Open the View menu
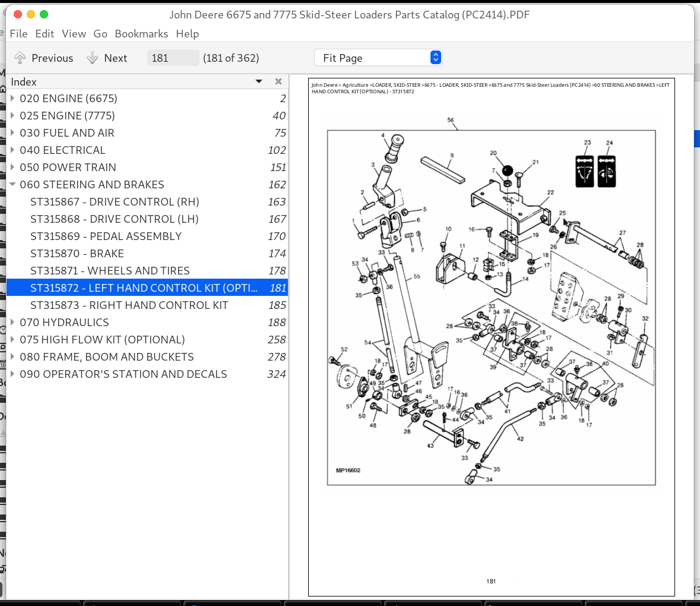The image size is (700, 606). coord(74,34)
